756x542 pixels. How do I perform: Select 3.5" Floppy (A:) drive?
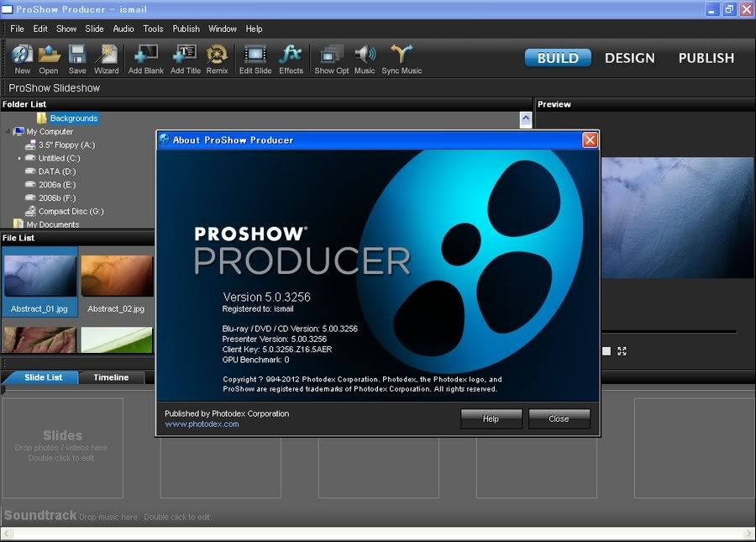66,145
